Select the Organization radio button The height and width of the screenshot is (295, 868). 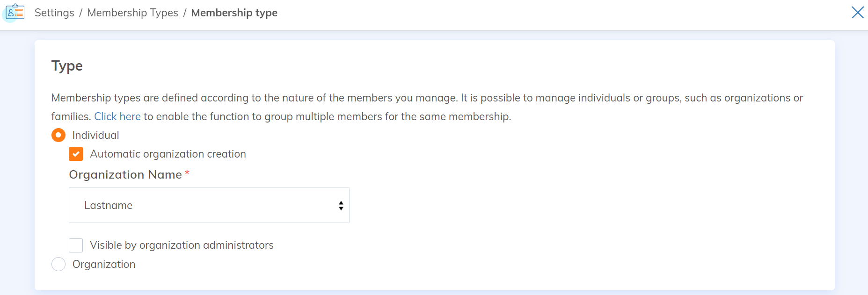pos(58,264)
